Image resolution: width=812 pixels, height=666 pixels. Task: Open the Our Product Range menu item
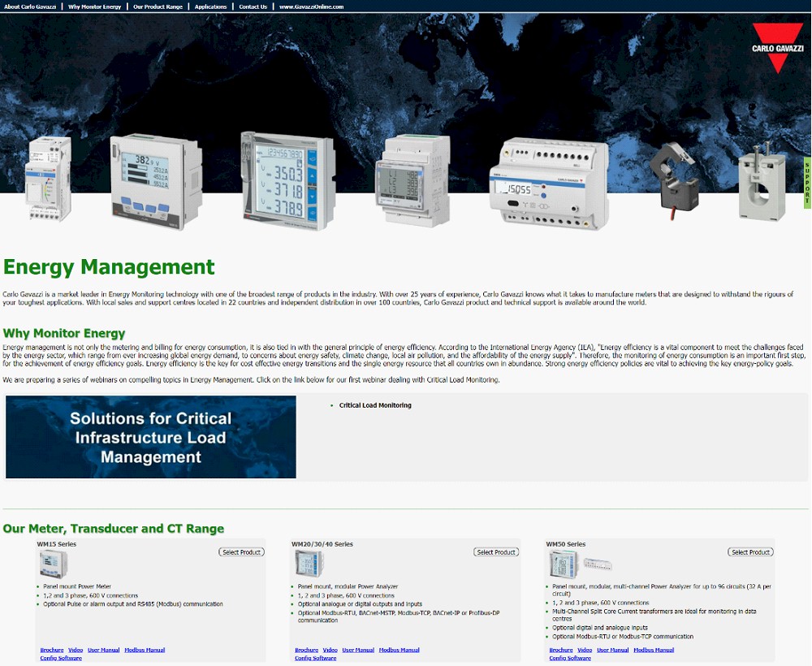click(158, 6)
